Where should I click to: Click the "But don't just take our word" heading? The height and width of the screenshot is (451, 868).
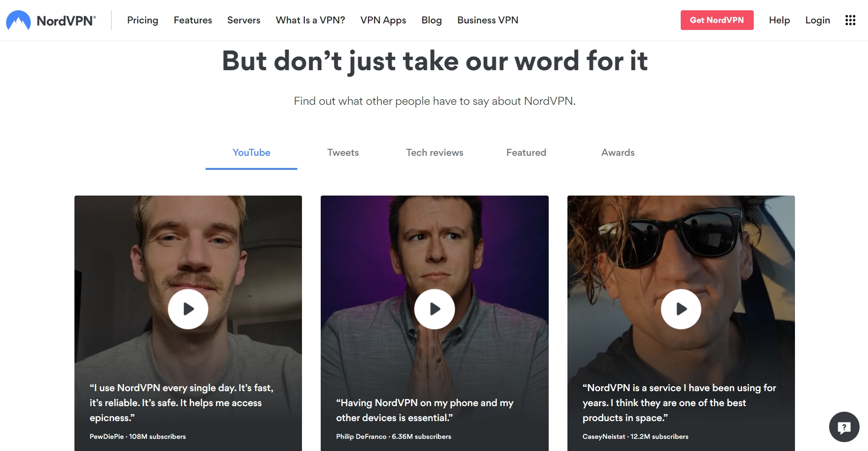pyautogui.click(x=434, y=61)
